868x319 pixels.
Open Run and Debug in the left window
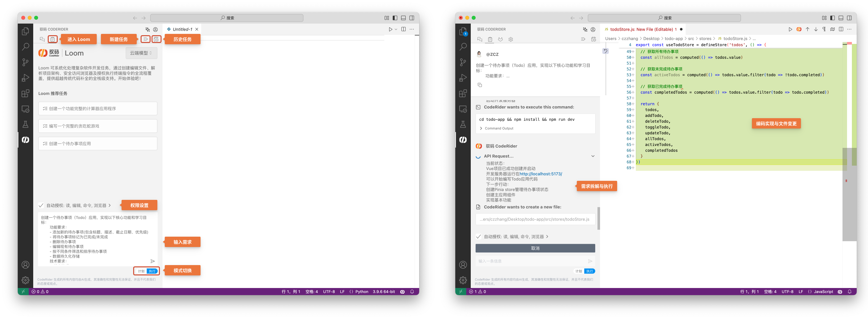pos(25,77)
